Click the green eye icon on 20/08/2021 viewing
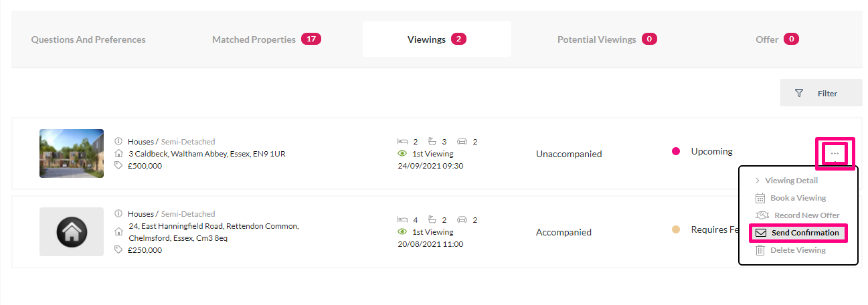Viewport: 868px width, 305px height. [x=402, y=232]
